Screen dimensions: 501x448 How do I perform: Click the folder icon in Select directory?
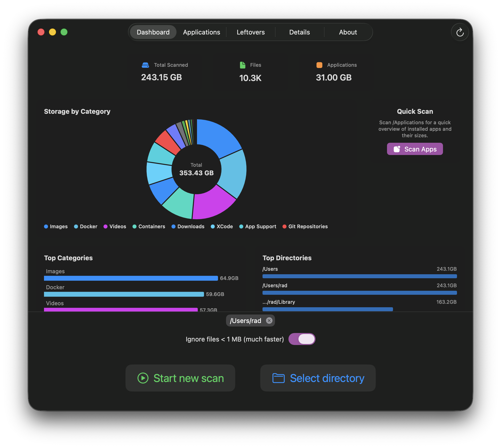(x=278, y=378)
